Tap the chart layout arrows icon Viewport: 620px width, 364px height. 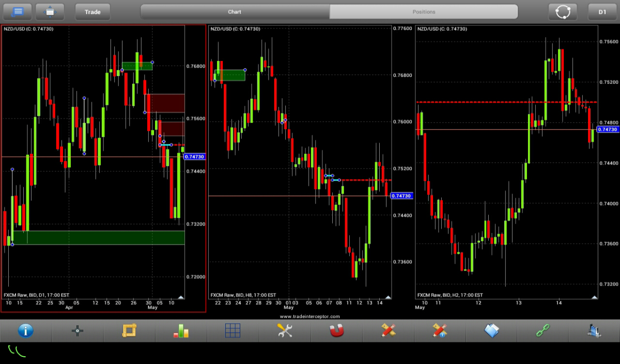point(50,11)
